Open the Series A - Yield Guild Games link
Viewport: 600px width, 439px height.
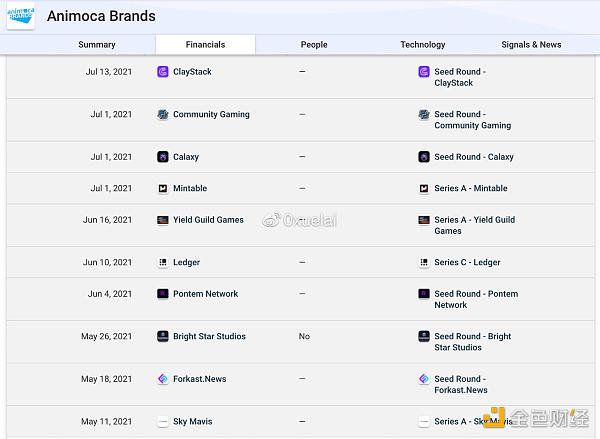click(474, 225)
